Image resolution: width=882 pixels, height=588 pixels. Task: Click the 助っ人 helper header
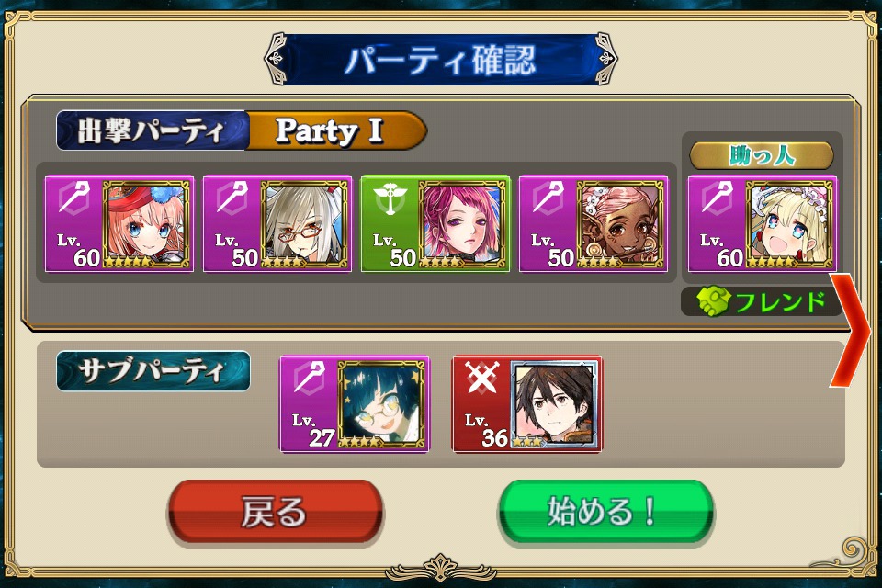click(762, 155)
